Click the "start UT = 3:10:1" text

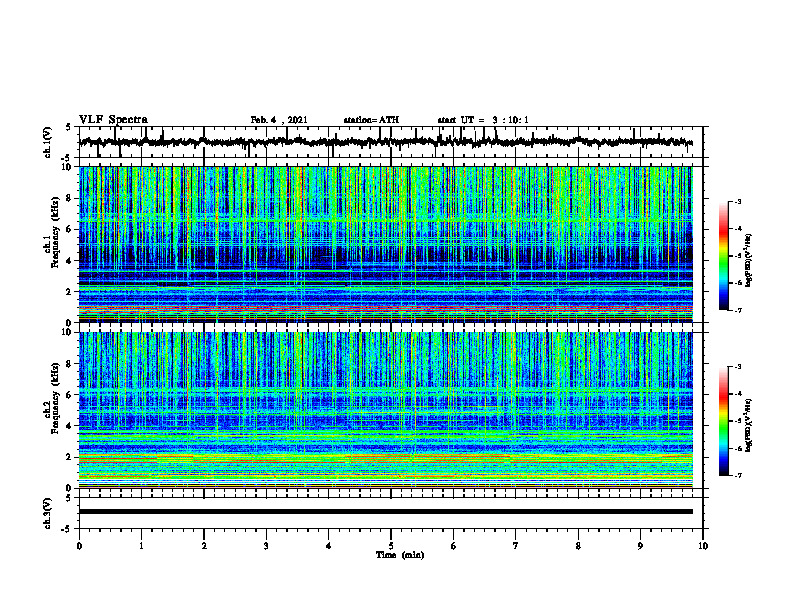483,120
